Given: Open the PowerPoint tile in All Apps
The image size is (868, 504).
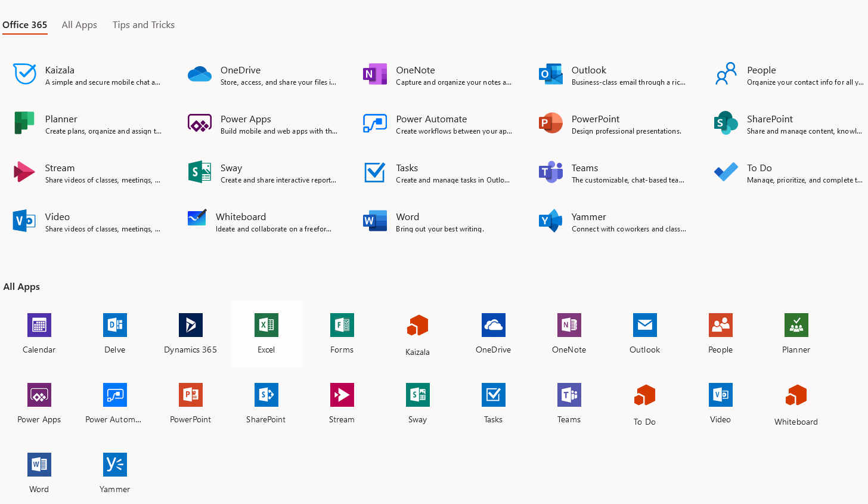Looking at the screenshot, I should point(191,403).
